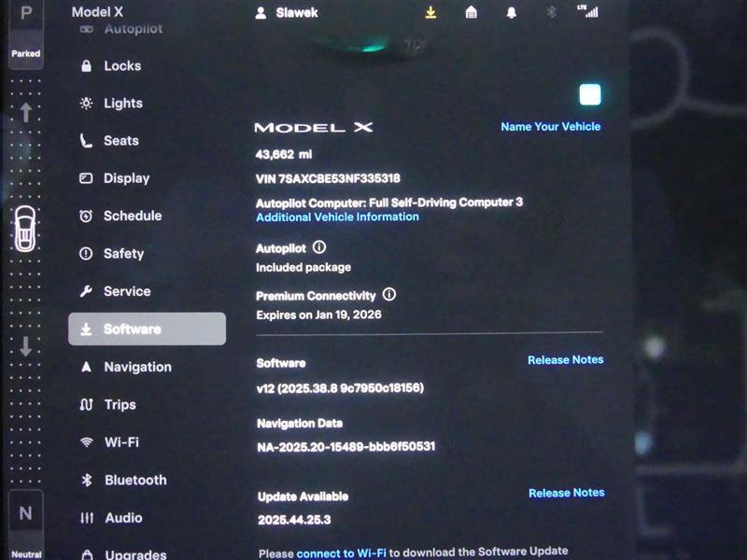Open the notifications bell icon
Viewport: 747px width, 560px height.
[511, 12]
